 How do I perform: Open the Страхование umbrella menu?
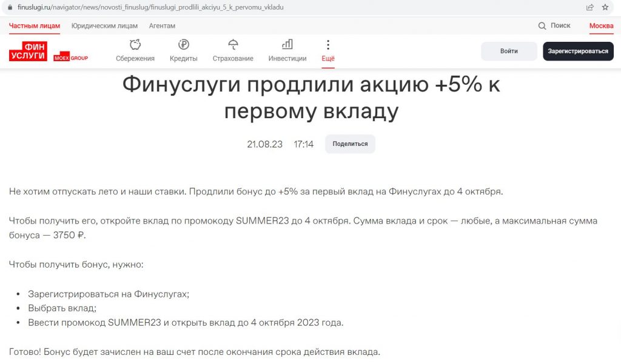click(233, 50)
